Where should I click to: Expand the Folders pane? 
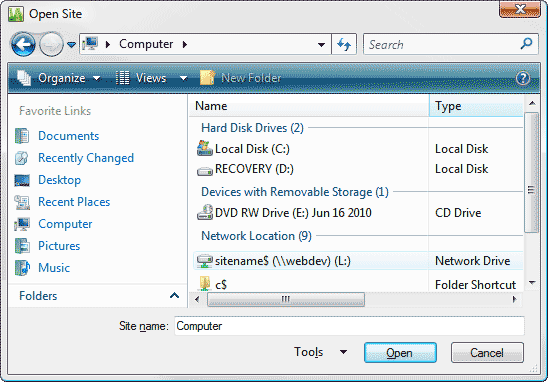174,296
